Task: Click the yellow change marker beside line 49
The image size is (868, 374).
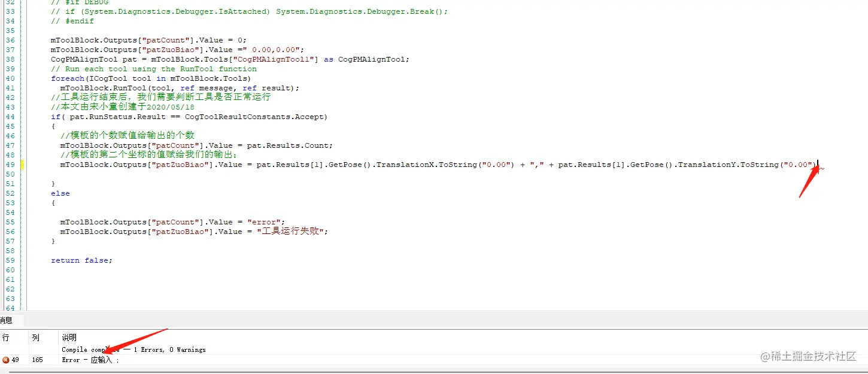Action: coord(23,165)
